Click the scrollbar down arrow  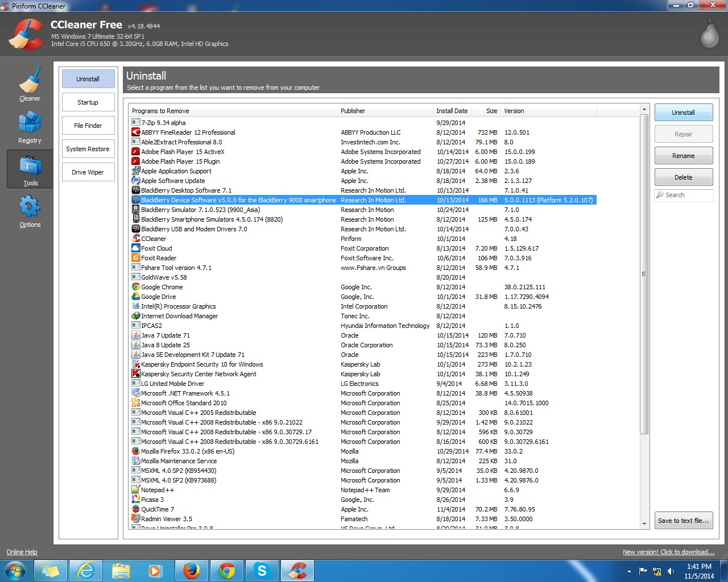pos(644,523)
